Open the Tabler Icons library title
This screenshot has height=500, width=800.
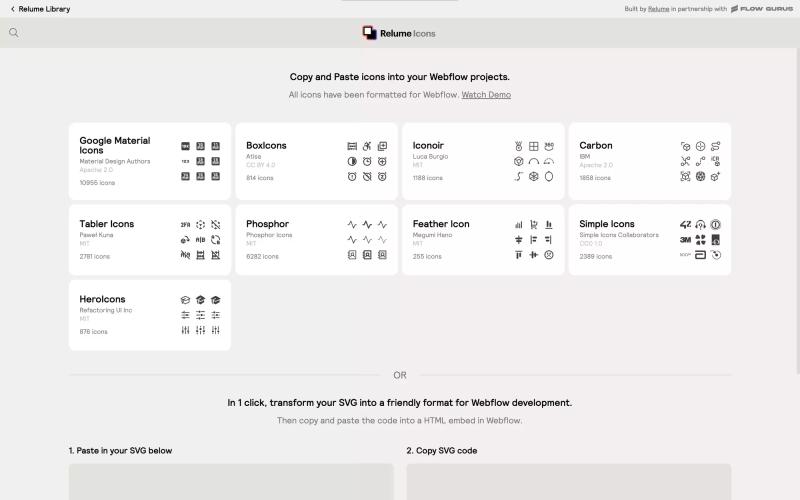click(107, 224)
